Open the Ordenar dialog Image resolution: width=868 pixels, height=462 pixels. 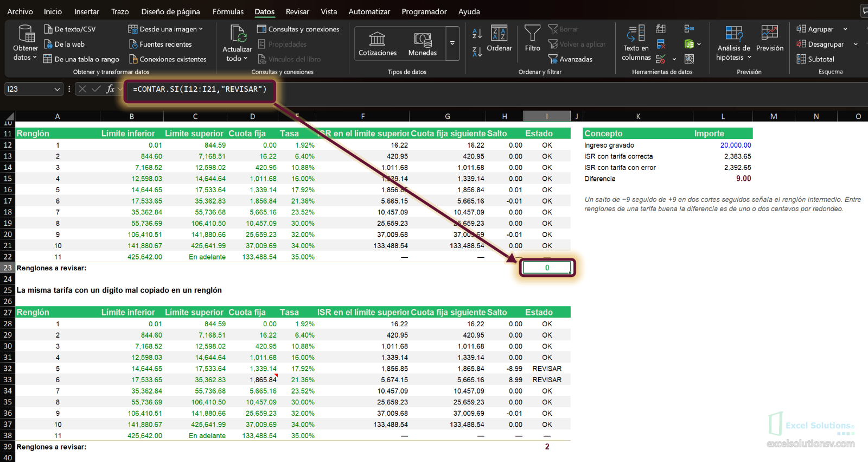[x=499, y=39]
